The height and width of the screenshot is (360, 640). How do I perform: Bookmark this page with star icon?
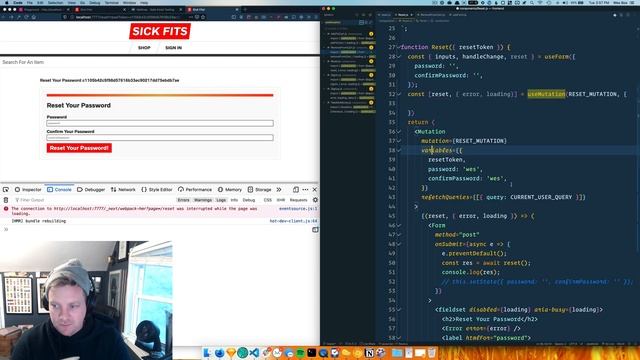[203, 17]
